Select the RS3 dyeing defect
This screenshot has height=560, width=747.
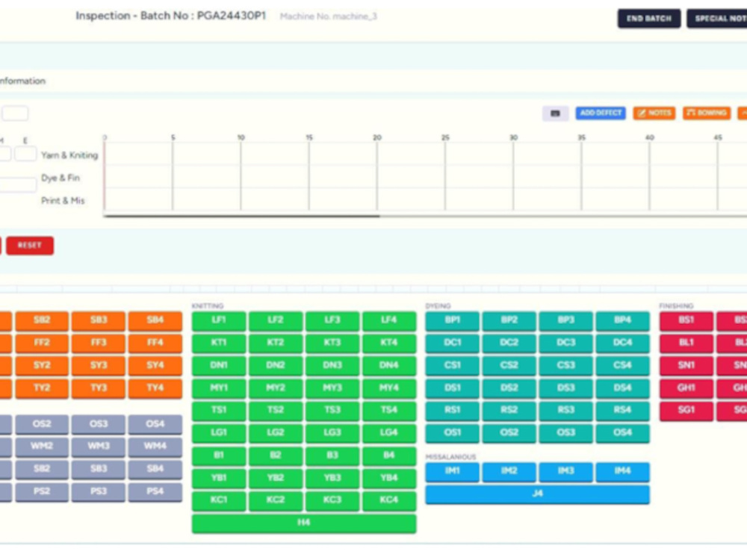pyautogui.click(x=566, y=411)
